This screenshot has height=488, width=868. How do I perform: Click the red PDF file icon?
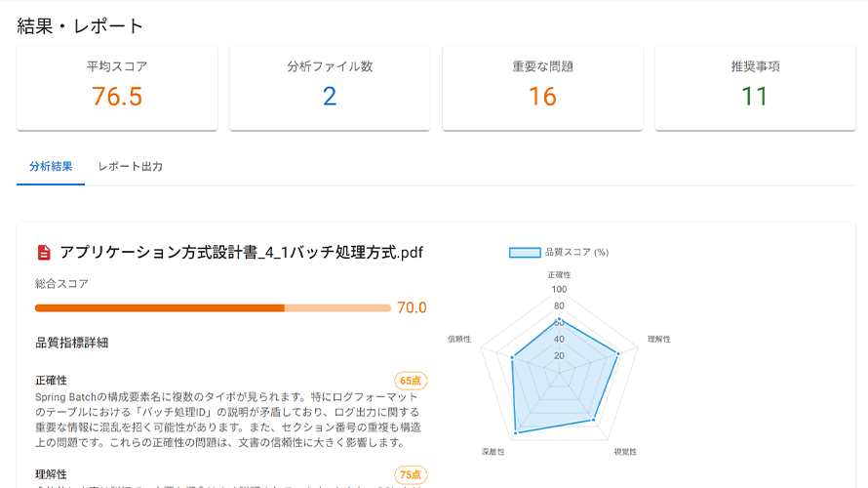pyautogui.click(x=44, y=253)
